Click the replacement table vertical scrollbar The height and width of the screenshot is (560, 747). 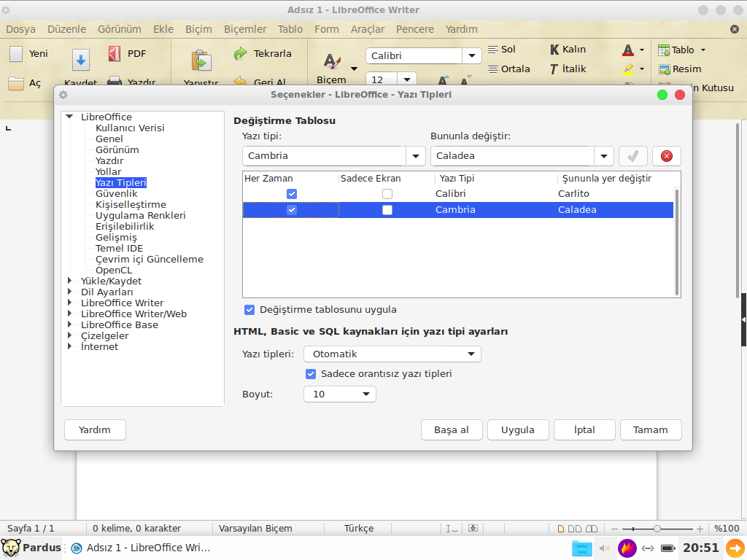click(x=676, y=242)
